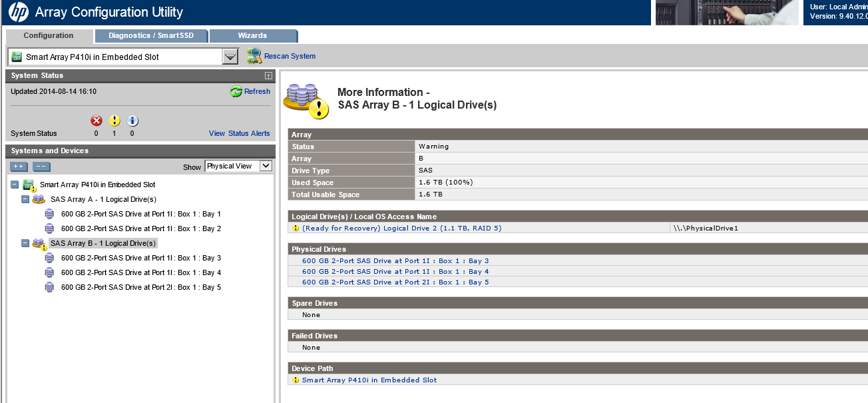The height and width of the screenshot is (403, 868).
Task: Click the Spare Drives section header
Action: [x=578, y=303]
